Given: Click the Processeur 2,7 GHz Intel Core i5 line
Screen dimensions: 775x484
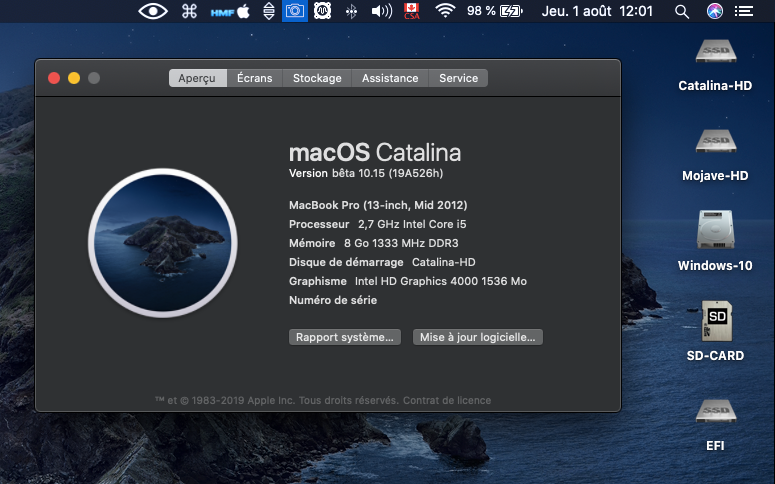Looking at the screenshot, I should point(378,224).
